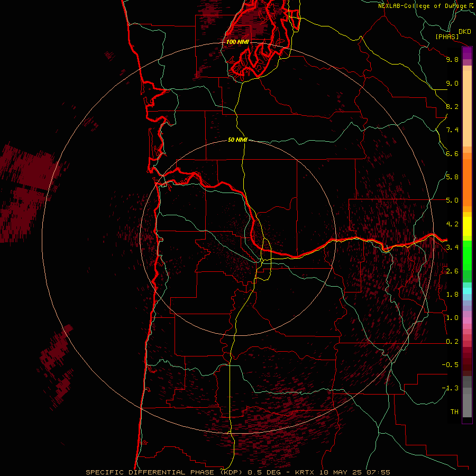Click the purple top segment of color bar
The width and height of the screenshot is (476, 476).
click(467, 53)
